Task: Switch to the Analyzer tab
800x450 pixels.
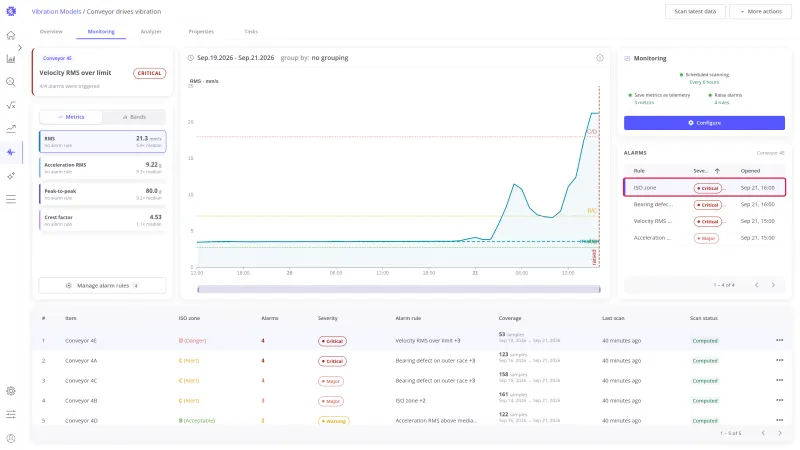Action: 151,32
